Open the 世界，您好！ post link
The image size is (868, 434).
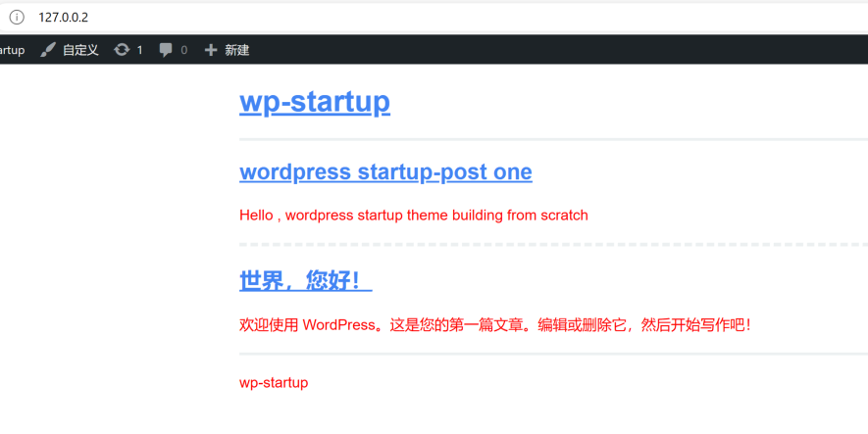click(306, 281)
